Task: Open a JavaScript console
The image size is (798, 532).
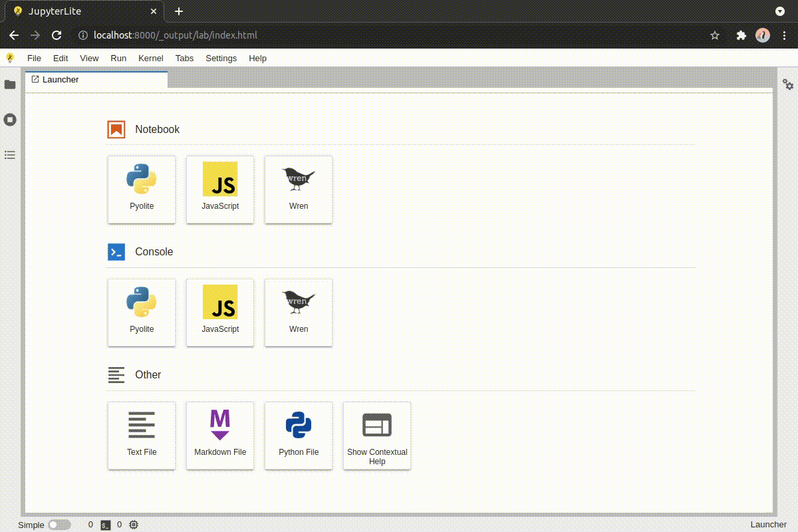Action: [x=220, y=313]
